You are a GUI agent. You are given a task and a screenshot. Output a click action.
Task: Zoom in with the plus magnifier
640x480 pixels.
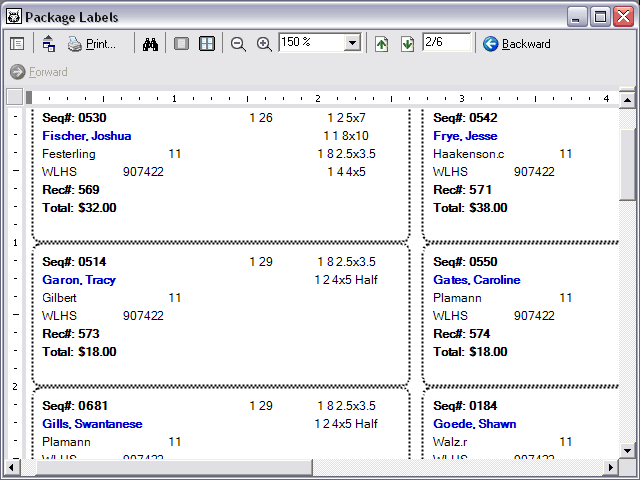264,44
